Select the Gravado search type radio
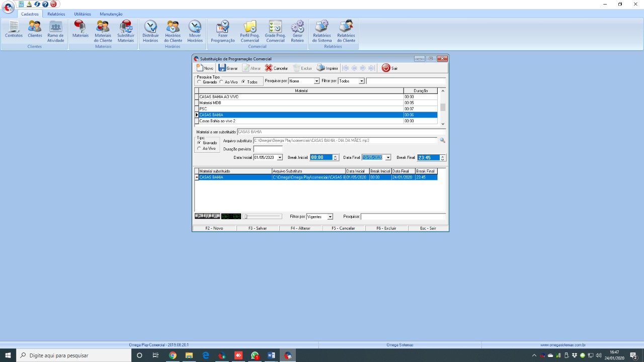Viewport: 644px width, 362px height. click(x=199, y=82)
